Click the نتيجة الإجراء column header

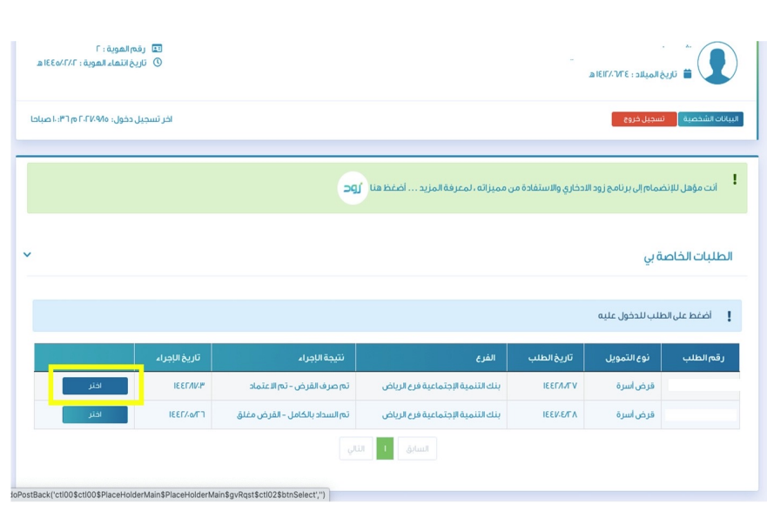tap(283, 358)
